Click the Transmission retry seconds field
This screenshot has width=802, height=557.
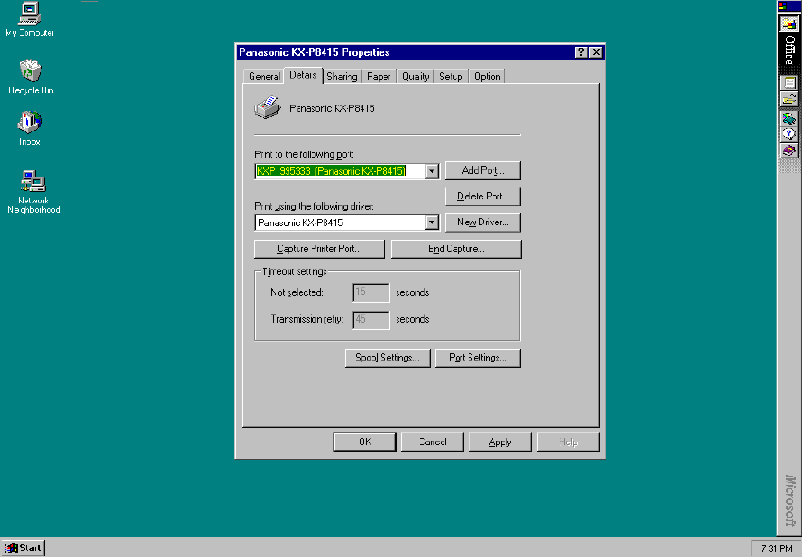pyautogui.click(x=371, y=320)
